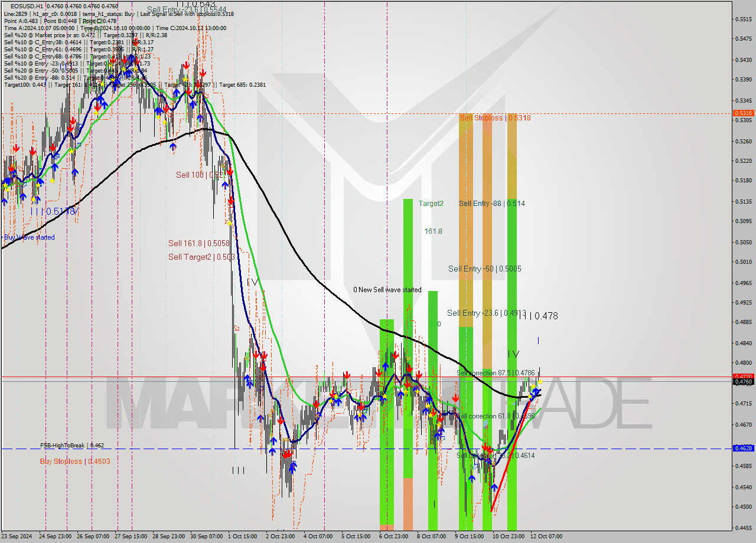Click the red 0.5318 price tag
This screenshot has width=756, height=543.
(743, 113)
